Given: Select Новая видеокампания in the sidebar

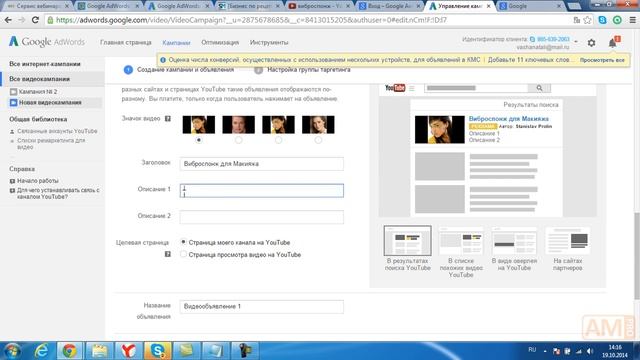Looking at the screenshot, I should click(x=50, y=102).
